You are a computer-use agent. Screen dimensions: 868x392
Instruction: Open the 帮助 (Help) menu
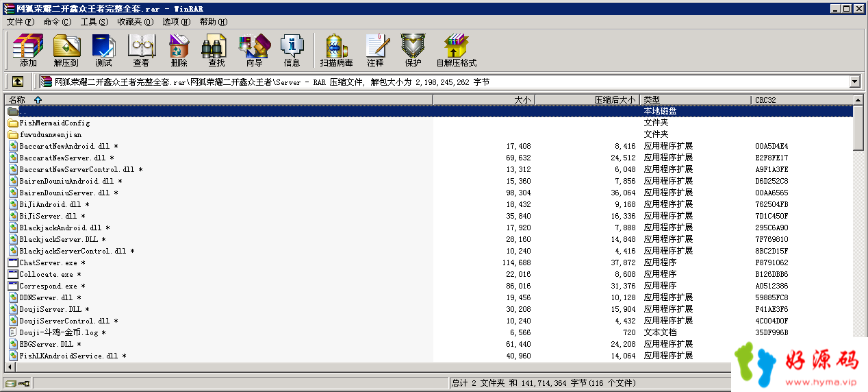(214, 22)
